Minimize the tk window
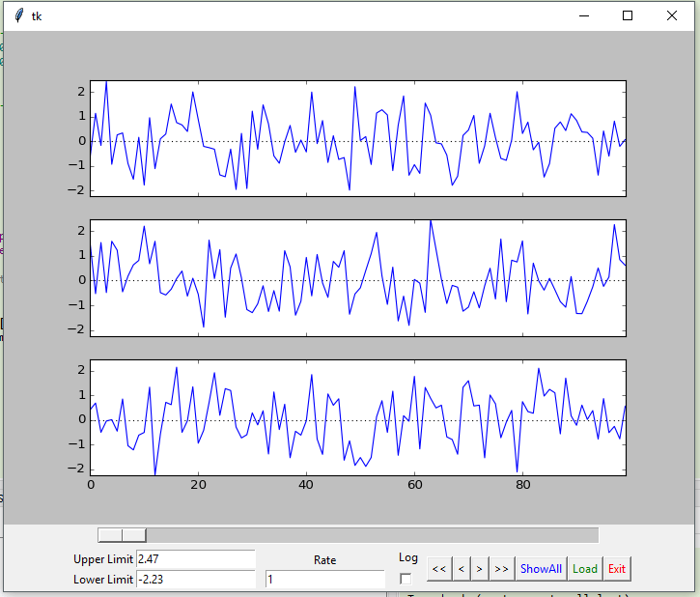Viewport: 700px width, 597px height. [x=584, y=15]
